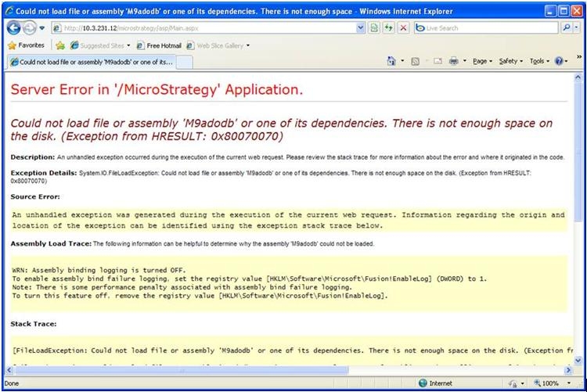Click the 'Exception Details:' label

click(x=44, y=173)
